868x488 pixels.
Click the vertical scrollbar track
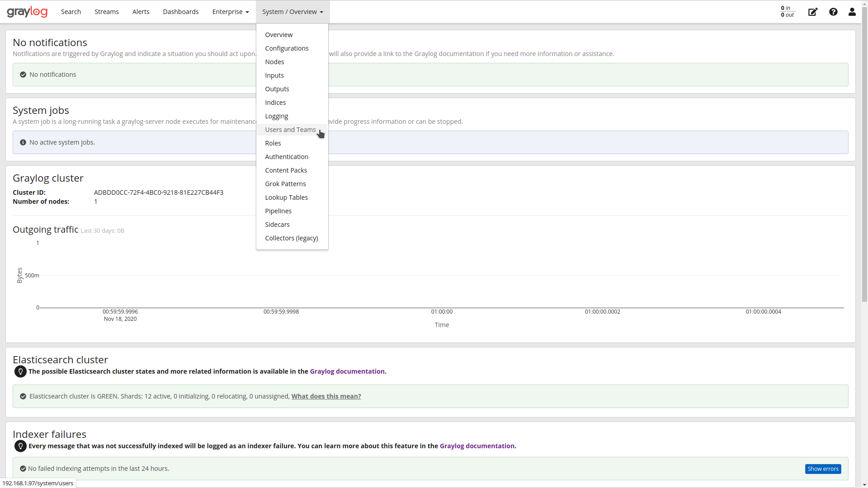click(x=864, y=244)
